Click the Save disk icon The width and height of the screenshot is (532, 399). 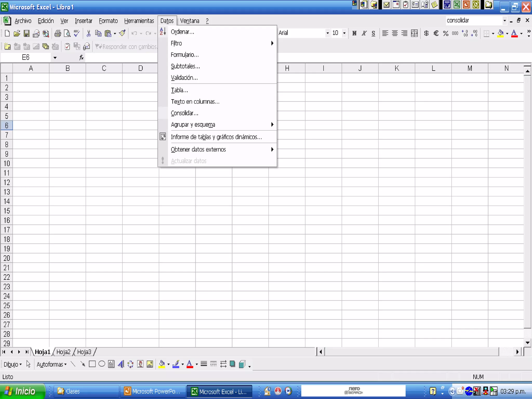point(26,33)
